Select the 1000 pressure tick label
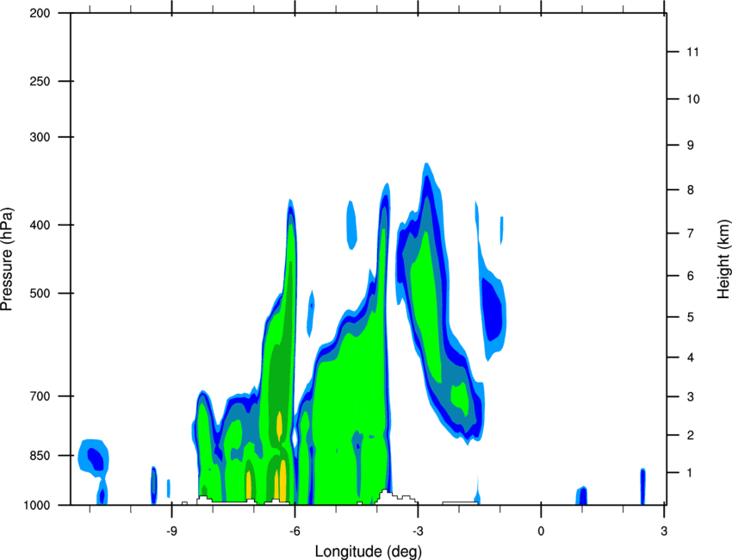The image size is (732, 560). (x=36, y=506)
